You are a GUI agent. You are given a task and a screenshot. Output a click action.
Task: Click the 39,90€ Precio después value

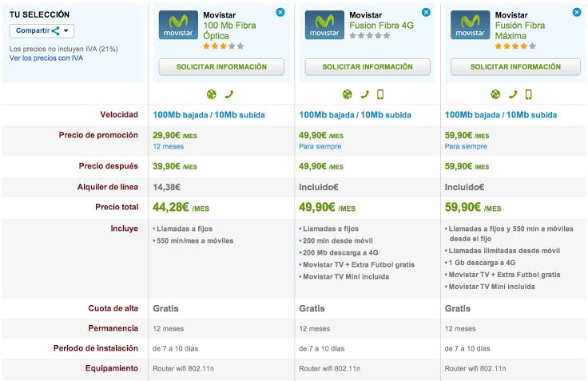coord(175,166)
